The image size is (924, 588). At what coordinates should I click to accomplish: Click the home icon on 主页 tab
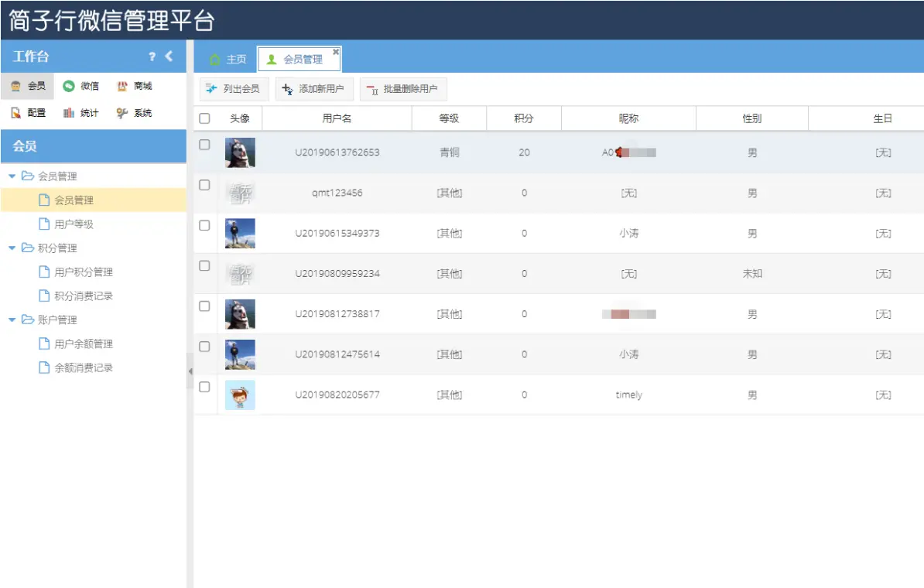pos(215,60)
